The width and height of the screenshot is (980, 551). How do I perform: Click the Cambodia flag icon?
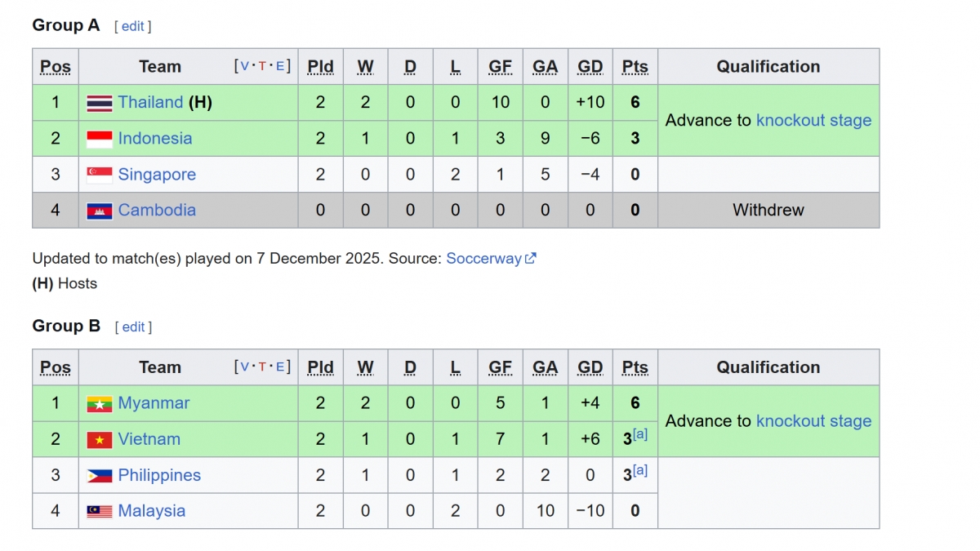100,211
